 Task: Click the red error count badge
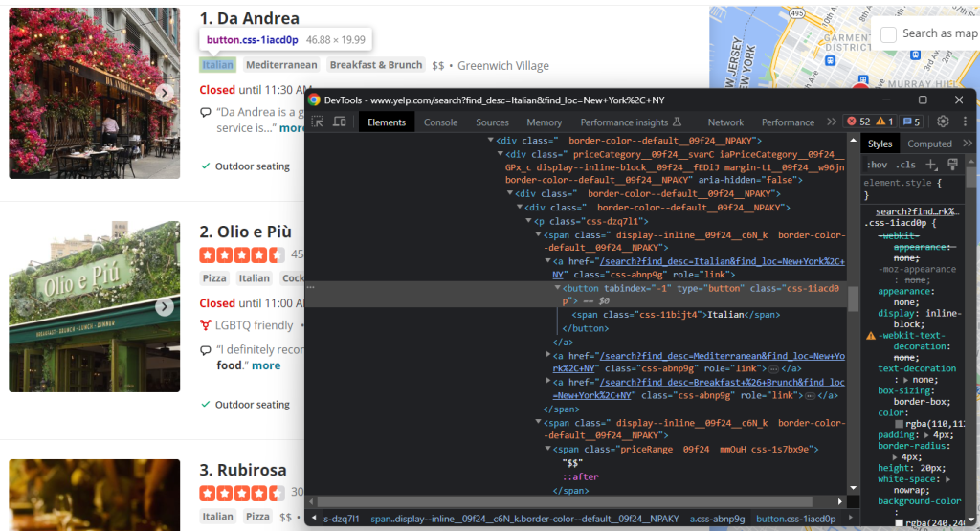[858, 122]
